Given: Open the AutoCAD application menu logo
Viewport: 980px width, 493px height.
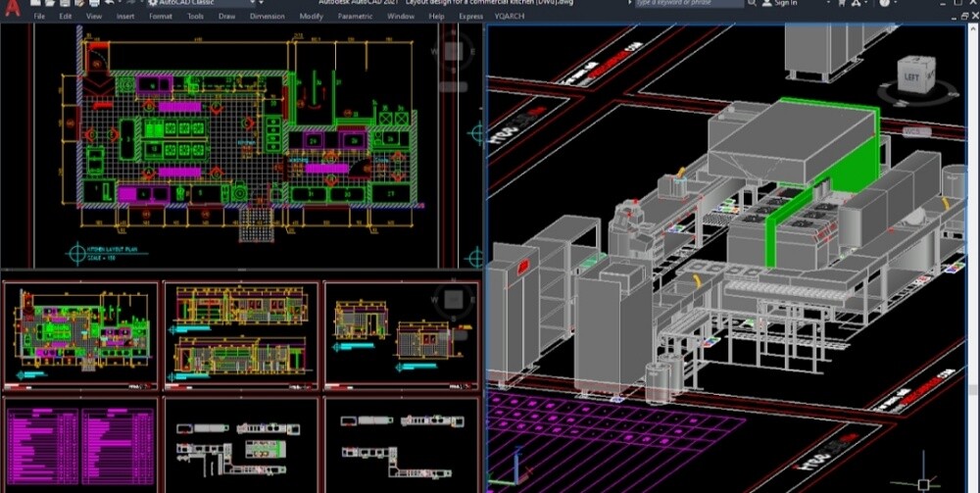Looking at the screenshot, I should pos(13,8).
